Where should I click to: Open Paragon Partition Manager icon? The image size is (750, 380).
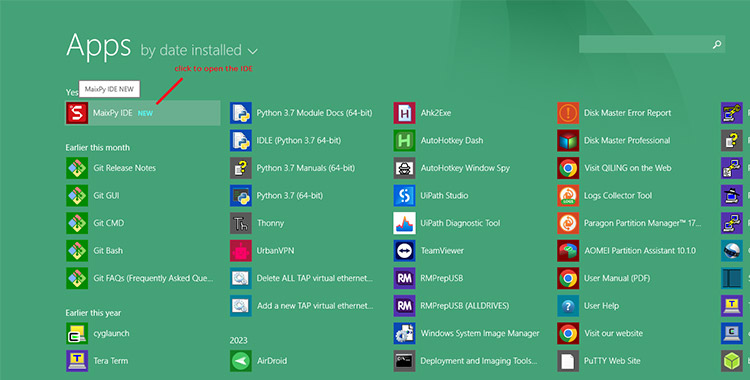click(x=568, y=223)
